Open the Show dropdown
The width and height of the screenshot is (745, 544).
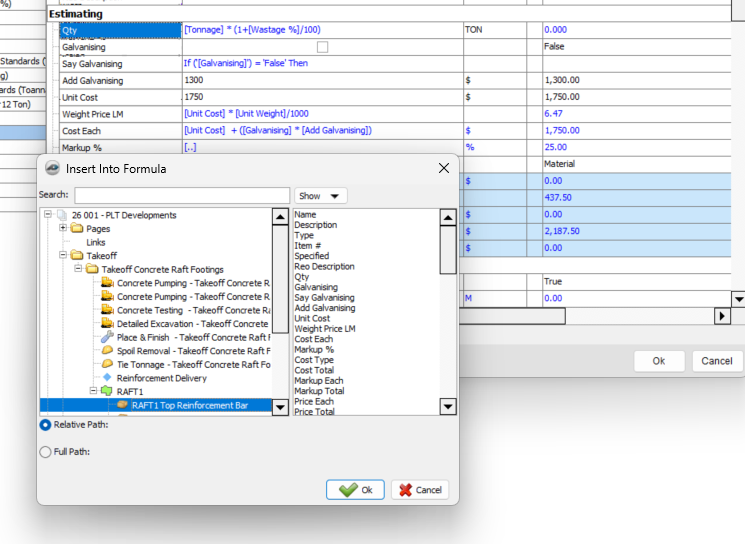pos(320,196)
